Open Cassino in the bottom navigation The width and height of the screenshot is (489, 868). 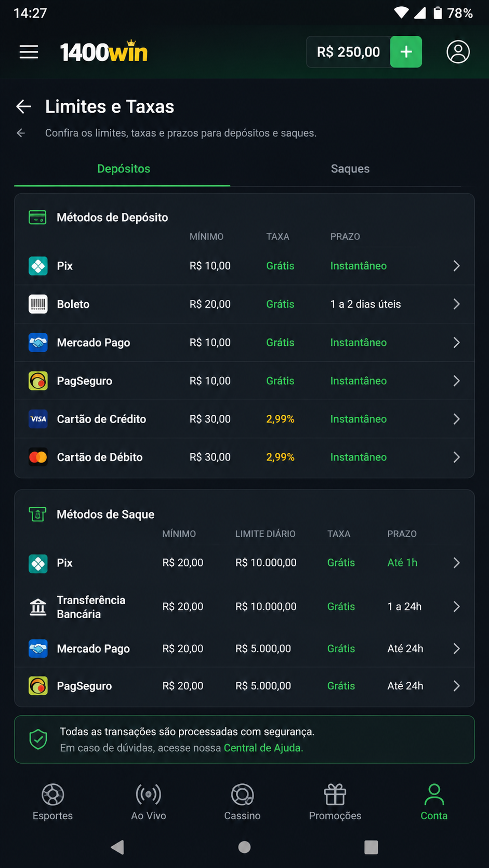pyautogui.click(x=242, y=802)
